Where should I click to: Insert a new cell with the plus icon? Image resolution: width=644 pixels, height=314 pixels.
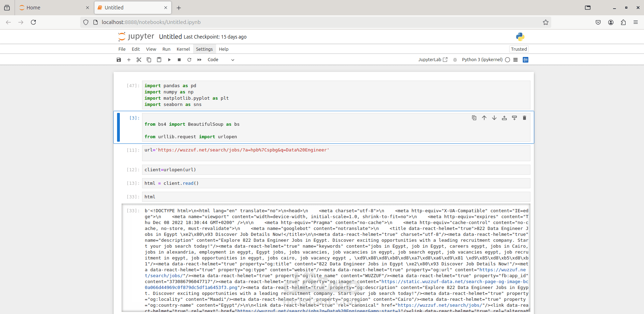tap(129, 60)
